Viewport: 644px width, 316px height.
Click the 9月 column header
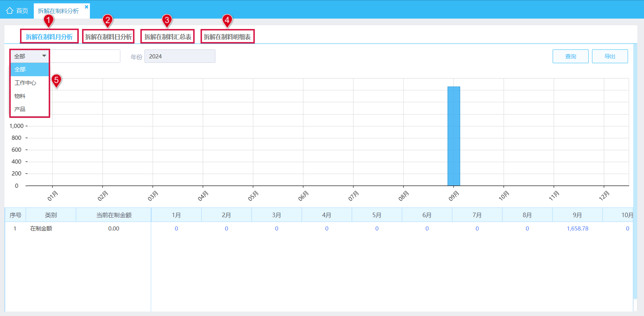pos(578,215)
